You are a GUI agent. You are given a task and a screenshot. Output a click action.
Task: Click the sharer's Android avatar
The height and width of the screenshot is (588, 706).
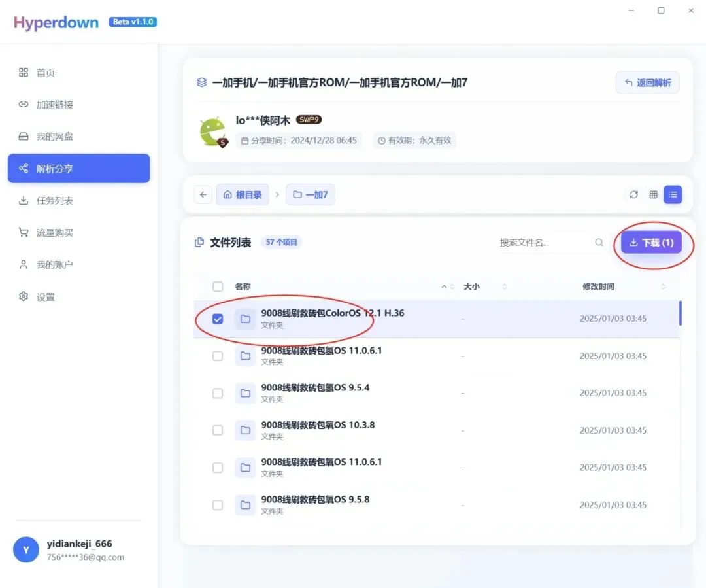[x=213, y=131]
